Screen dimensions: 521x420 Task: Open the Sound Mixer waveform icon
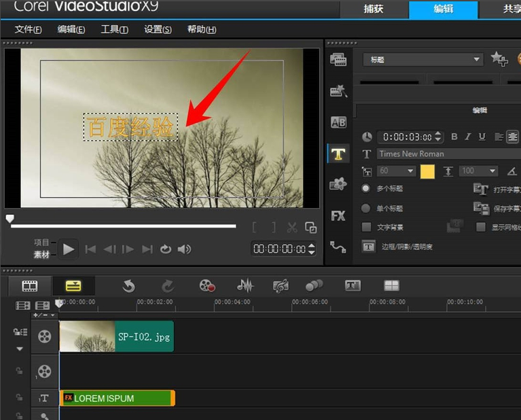pos(245,285)
